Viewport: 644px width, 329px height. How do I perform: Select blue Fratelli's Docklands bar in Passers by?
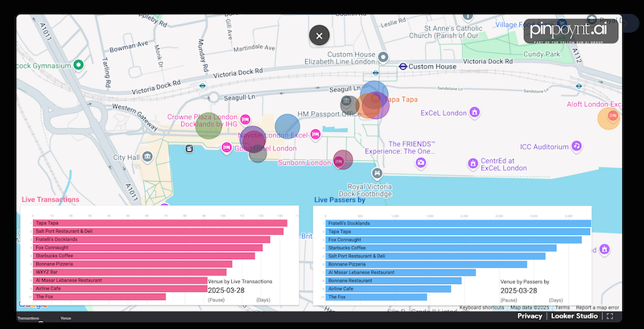coord(458,224)
